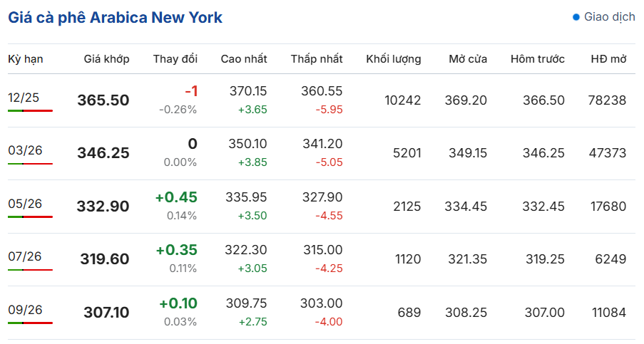The height and width of the screenshot is (344, 644).
Task: Open the 05/26 contract row
Action: [25, 204]
